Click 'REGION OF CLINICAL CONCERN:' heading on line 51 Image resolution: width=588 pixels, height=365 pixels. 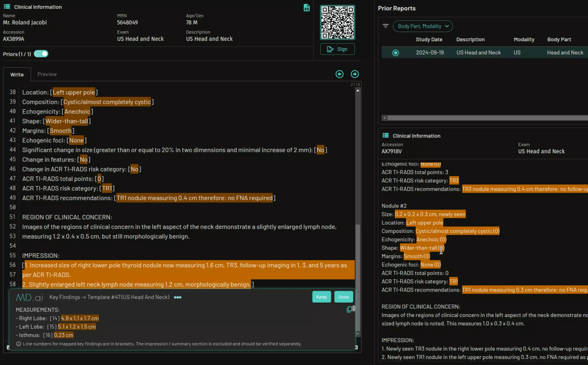coord(67,217)
